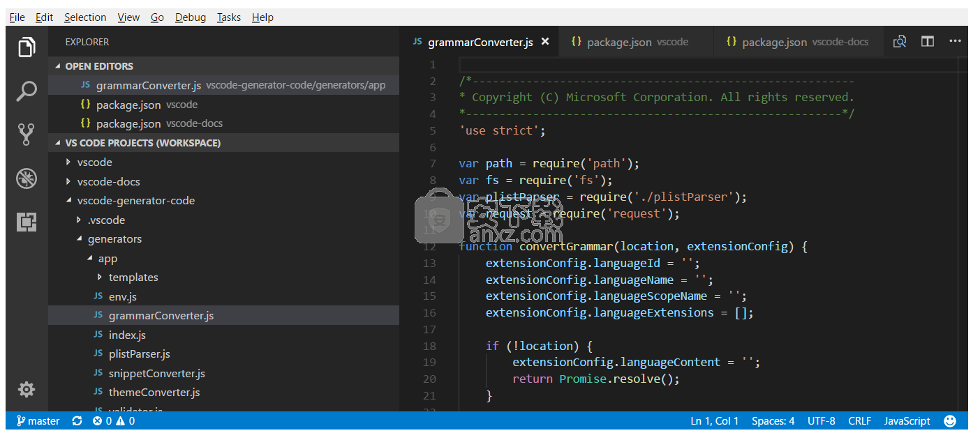Open the View menu

(128, 17)
